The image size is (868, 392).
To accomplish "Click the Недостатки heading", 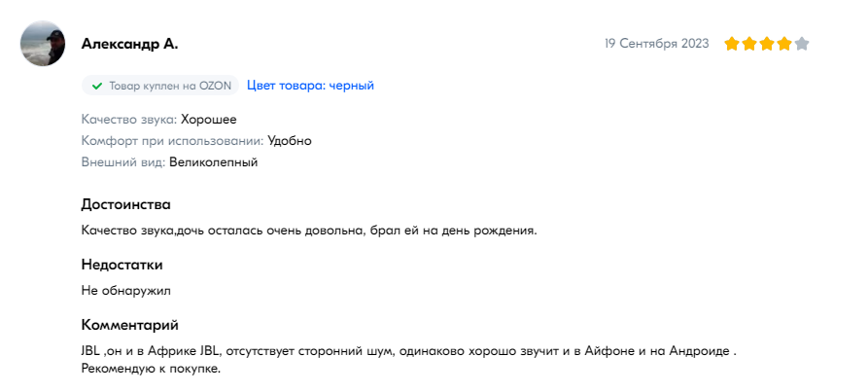I will (x=122, y=265).
